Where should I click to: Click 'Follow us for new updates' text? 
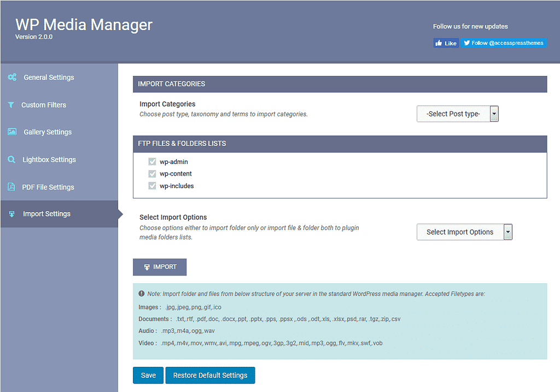470,26
